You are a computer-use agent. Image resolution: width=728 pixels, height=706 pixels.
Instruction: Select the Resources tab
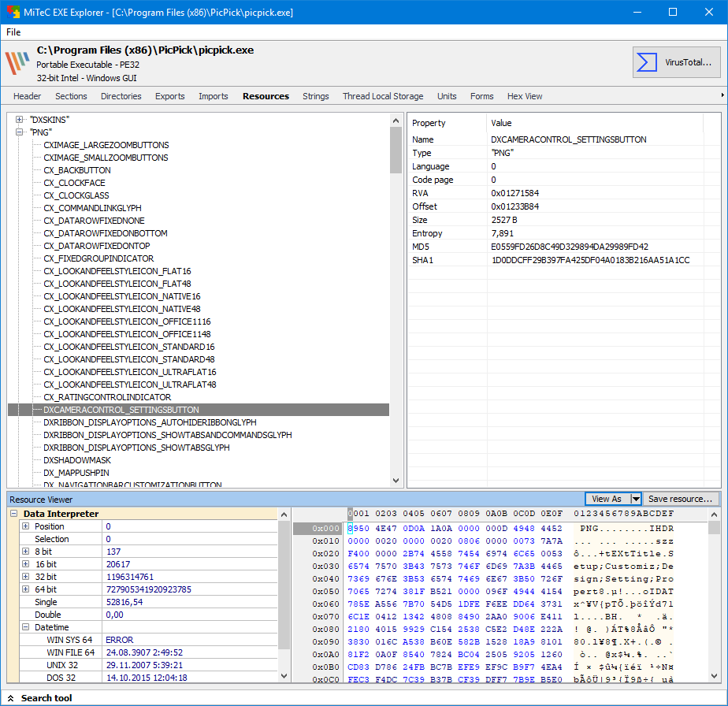pos(266,96)
